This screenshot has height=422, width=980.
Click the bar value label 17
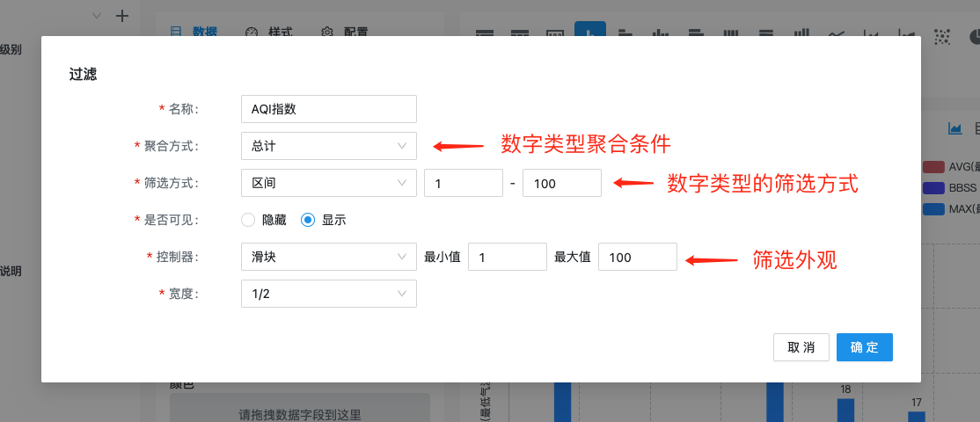[x=917, y=402]
